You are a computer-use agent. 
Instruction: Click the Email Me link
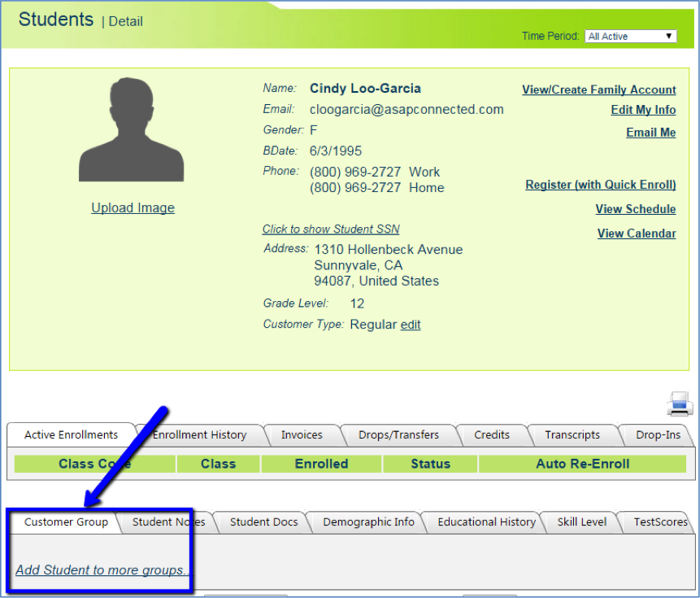point(650,133)
